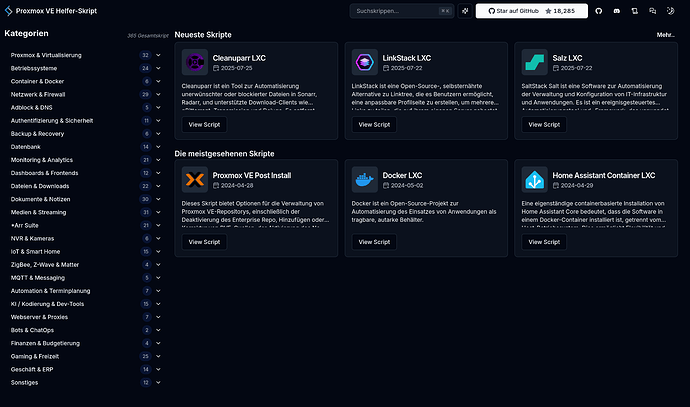The image size is (690, 407).
Task: Select Dokumente & Notizen category
Action: click(40, 199)
